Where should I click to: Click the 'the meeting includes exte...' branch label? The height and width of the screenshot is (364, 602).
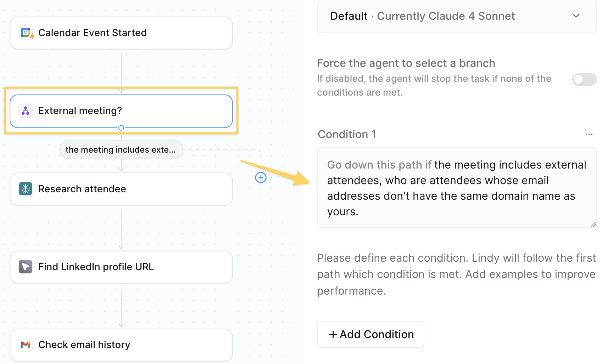(121, 150)
